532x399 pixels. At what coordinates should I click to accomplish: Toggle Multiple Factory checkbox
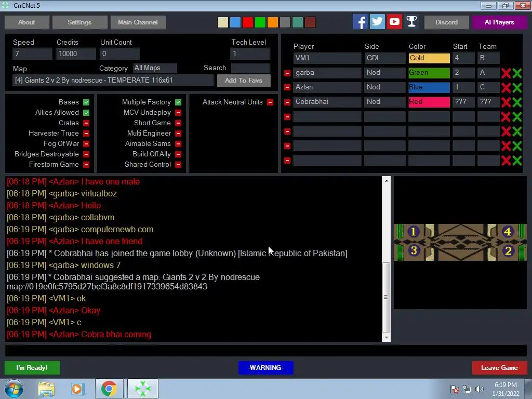pos(178,102)
